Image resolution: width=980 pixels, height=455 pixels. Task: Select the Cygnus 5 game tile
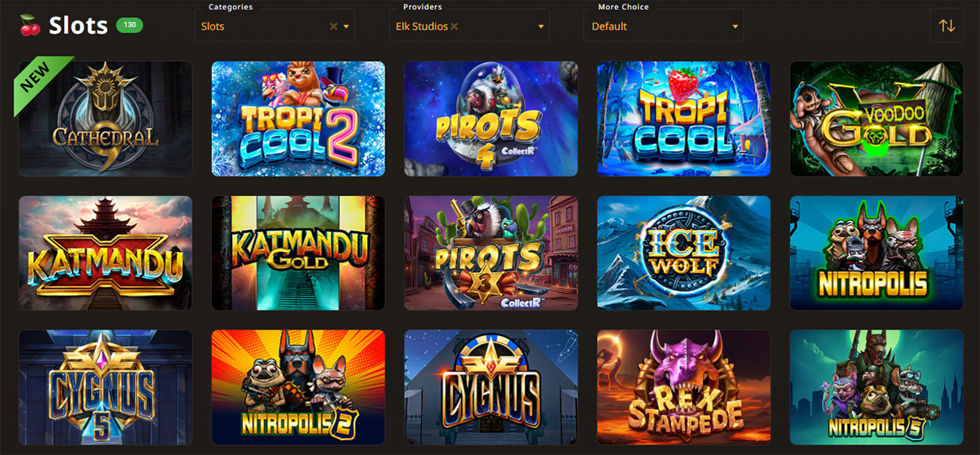[x=106, y=387]
